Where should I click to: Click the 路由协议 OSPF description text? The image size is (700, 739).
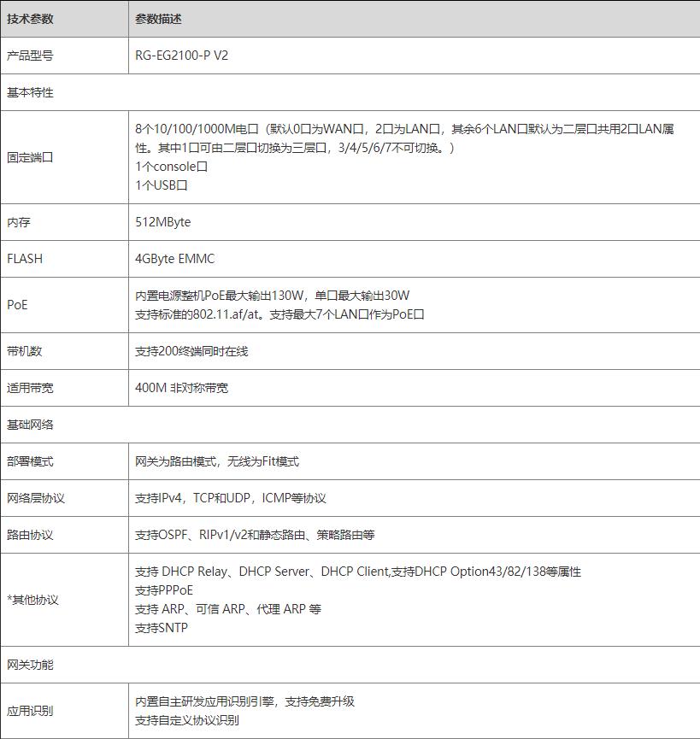tap(255, 535)
